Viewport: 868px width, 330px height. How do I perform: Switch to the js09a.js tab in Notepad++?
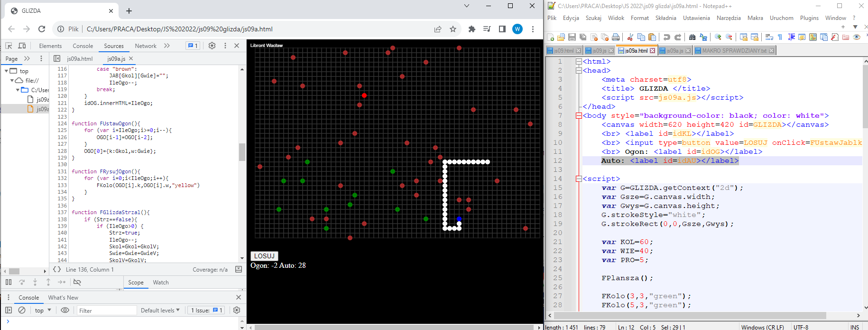pos(674,50)
